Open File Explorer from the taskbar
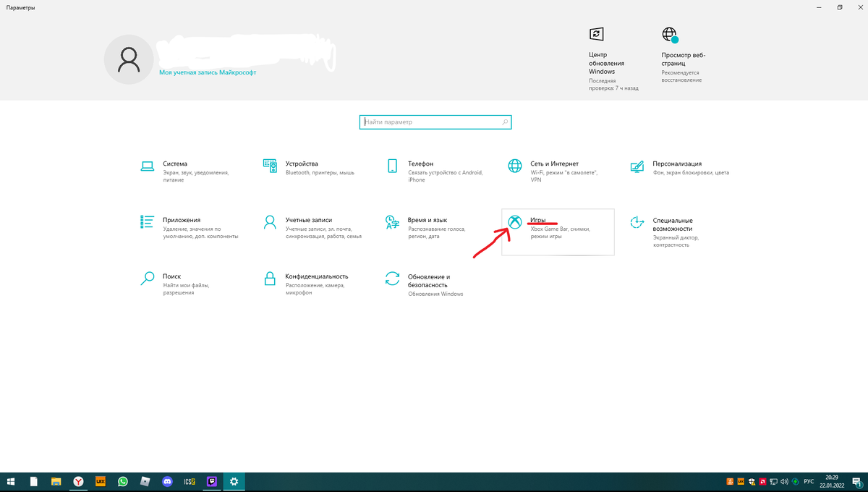The height and width of the screenshot is (492, 868). coord(56,481)
